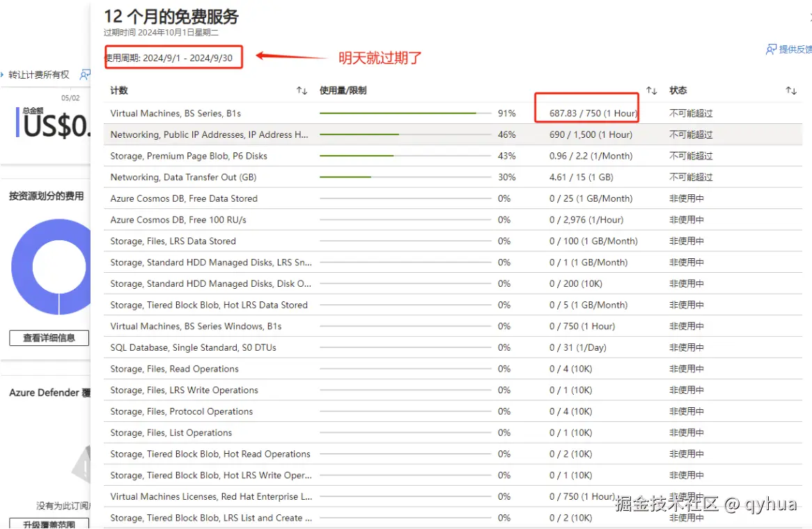The width and height of the screenshot is (812, 529).
Task: Click the usage bar for Premium Page Blob
Action: (405, 155)
